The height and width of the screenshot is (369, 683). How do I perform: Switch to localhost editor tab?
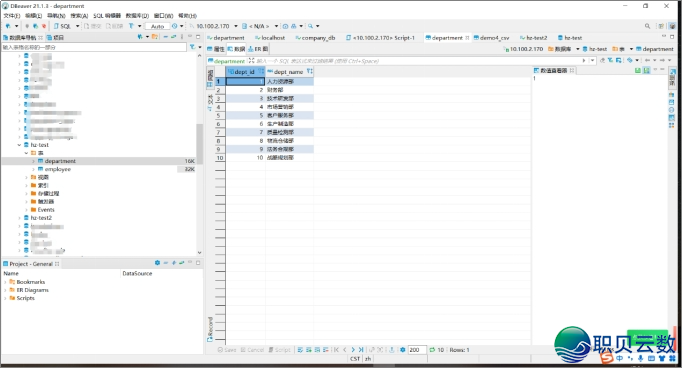pyautogui.click(x=270, y=38)
